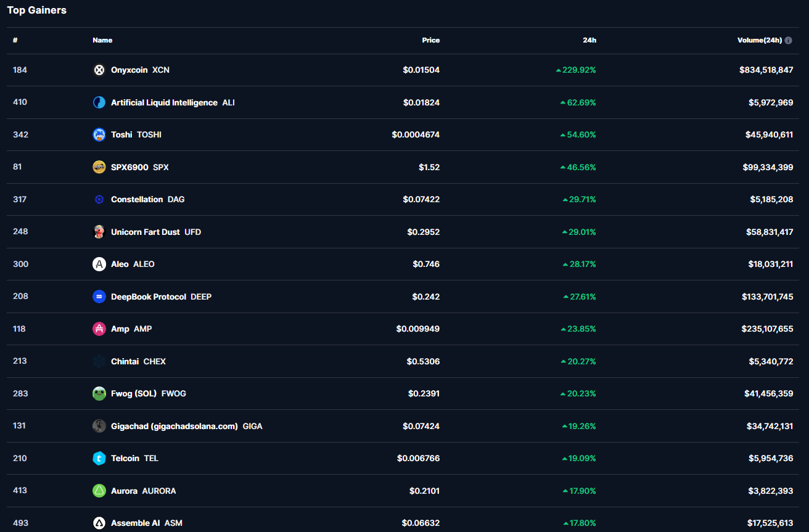Image resolution: width=809 pixels, height=532 pixels.
Task: Sort by 24h change column header
Action: [589, 40]
